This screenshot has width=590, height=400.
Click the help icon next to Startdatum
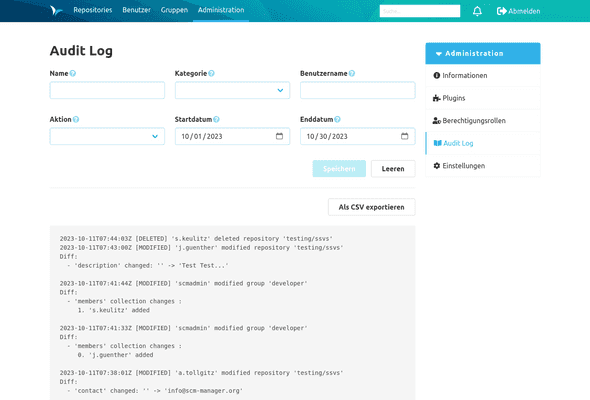click(216, 119)
